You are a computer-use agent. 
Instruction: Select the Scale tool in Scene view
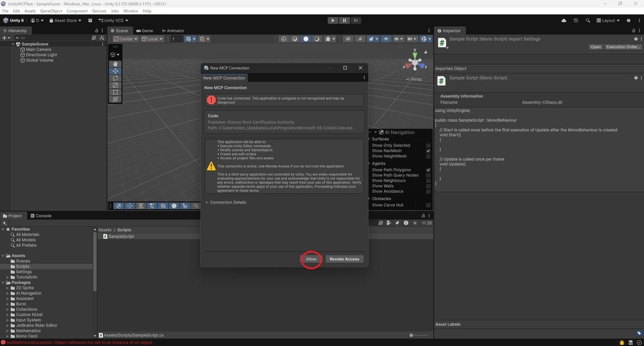point(115,85)
